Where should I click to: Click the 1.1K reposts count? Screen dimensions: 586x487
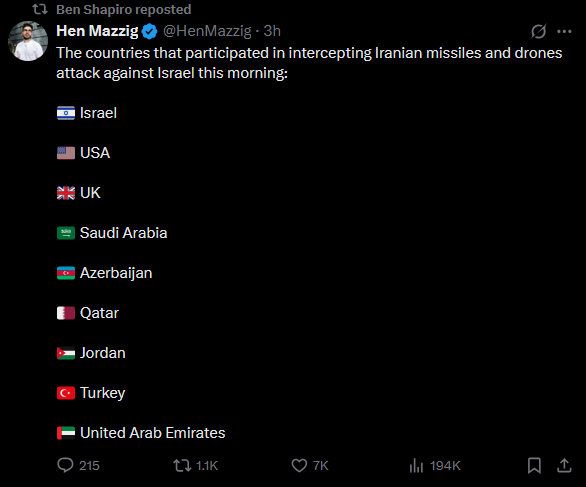207,466
